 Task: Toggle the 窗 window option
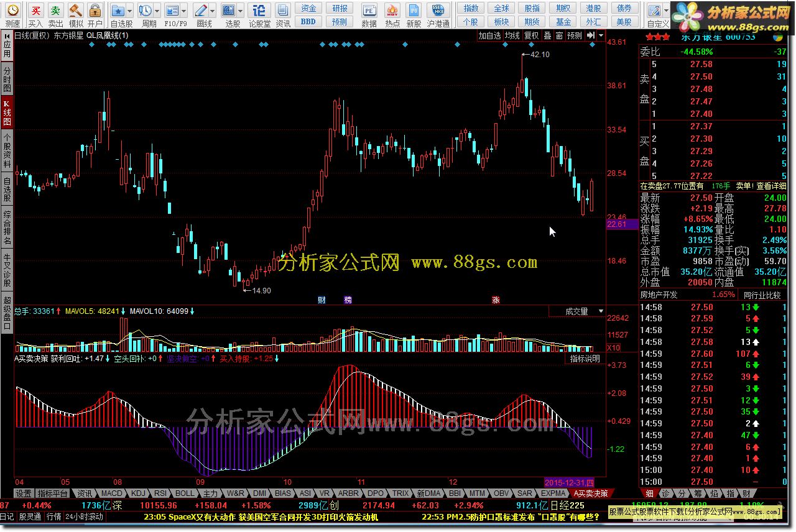(559, 35)
